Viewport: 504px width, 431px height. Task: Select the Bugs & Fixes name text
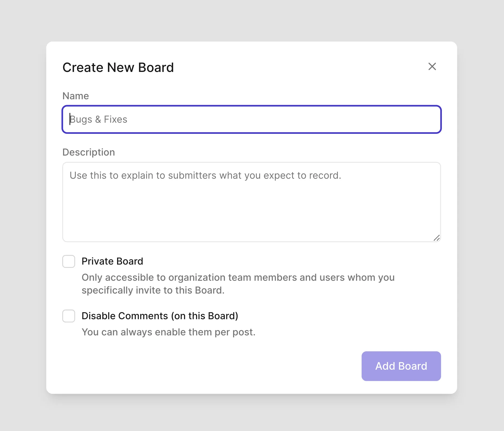tap(98, 119)
